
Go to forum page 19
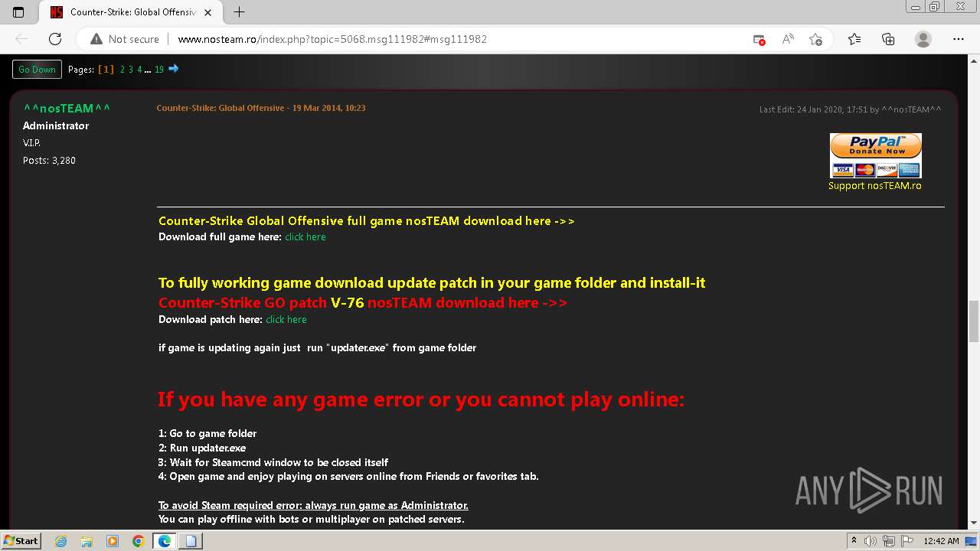[159, 70]
